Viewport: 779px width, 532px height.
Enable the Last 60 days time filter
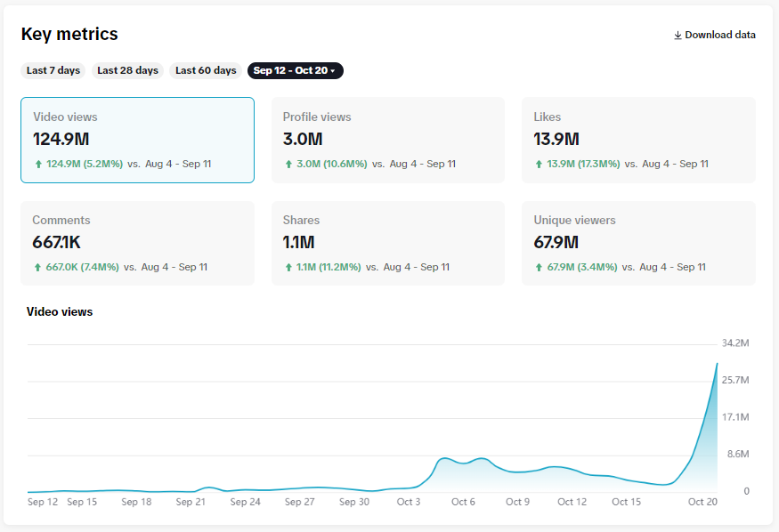pyautogui.click(x=205, y=70)
